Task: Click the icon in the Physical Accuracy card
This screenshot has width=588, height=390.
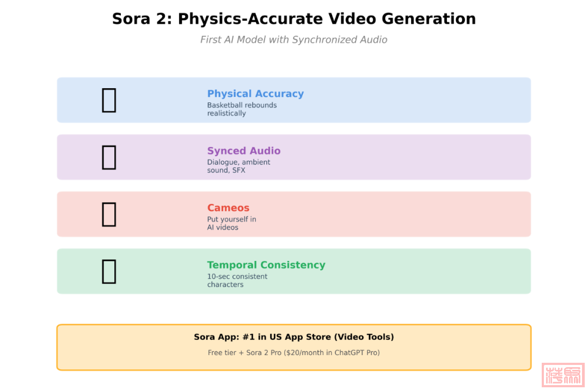Action: pos(109,100)
